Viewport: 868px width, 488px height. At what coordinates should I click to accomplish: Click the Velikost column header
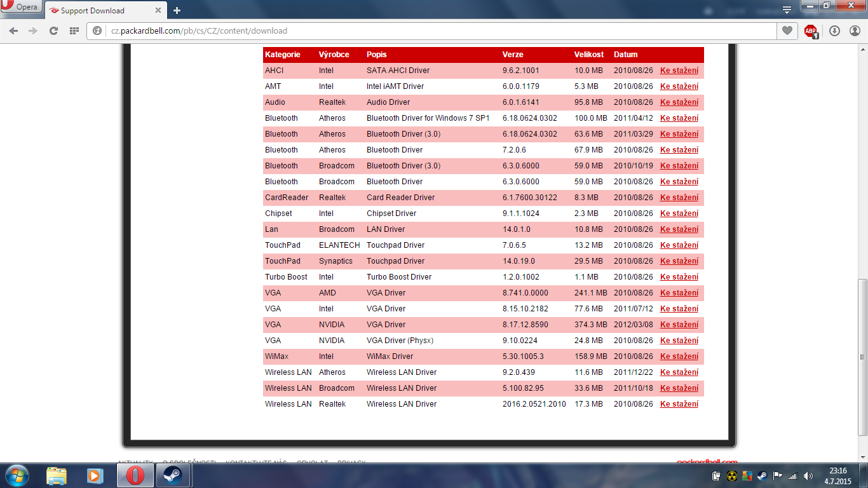tap(589, 55)
